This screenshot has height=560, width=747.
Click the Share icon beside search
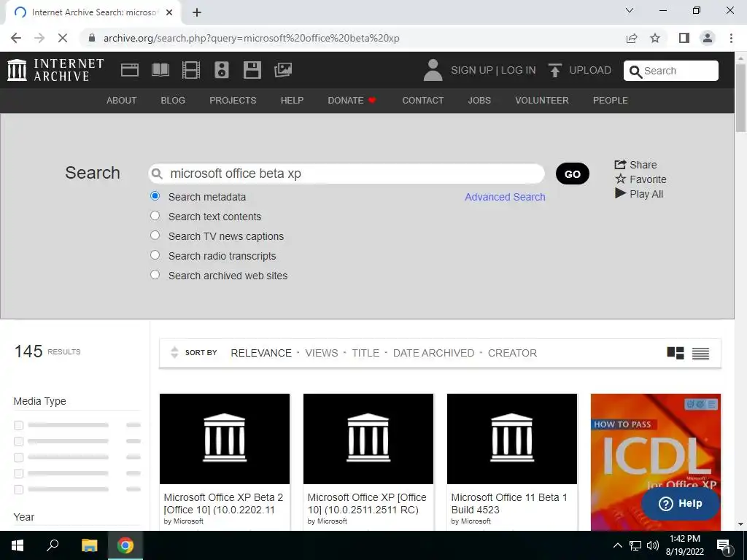point(620,165)
